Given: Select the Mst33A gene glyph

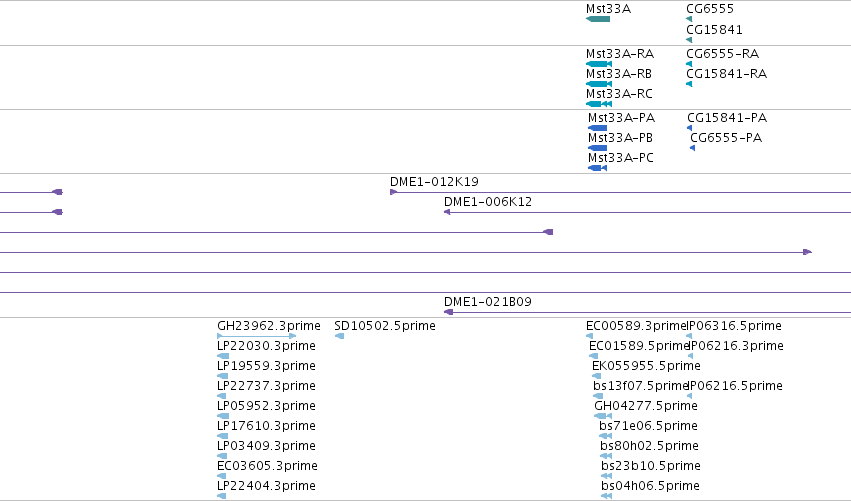Looking at the screenshot, I should pyautogui.click(x=598, y=19).
